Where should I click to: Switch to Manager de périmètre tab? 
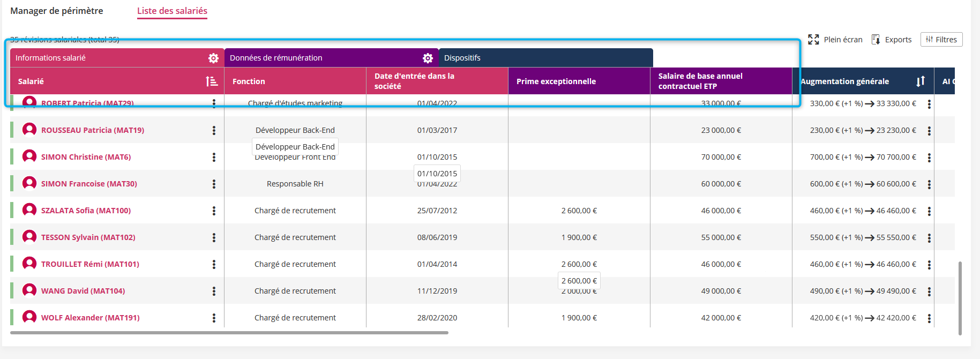(x=57, y=11)
